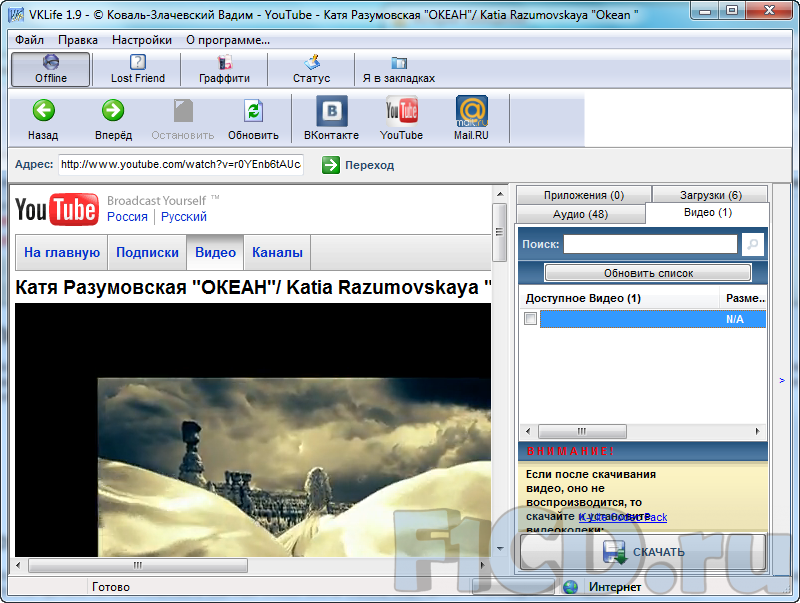The height and width of the screenshot is (603, 800).
Task: Go forward with the Вперёд arrow
Action: tap(113, 110)
